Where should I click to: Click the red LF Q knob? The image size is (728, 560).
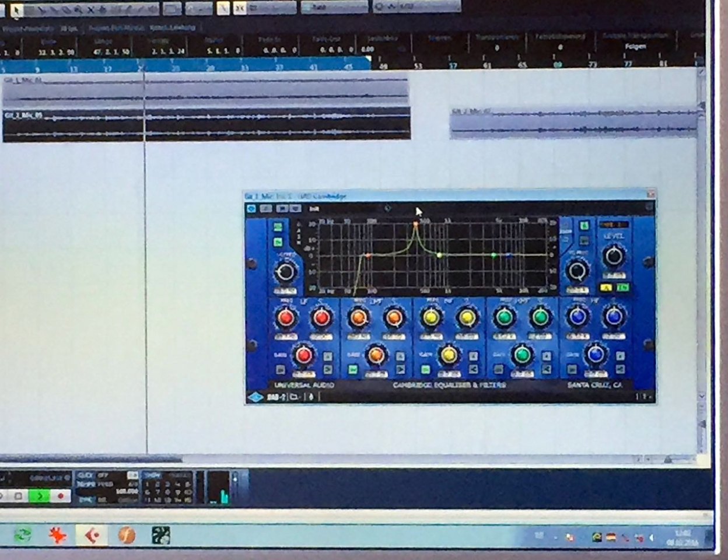(x=321, y=317)
